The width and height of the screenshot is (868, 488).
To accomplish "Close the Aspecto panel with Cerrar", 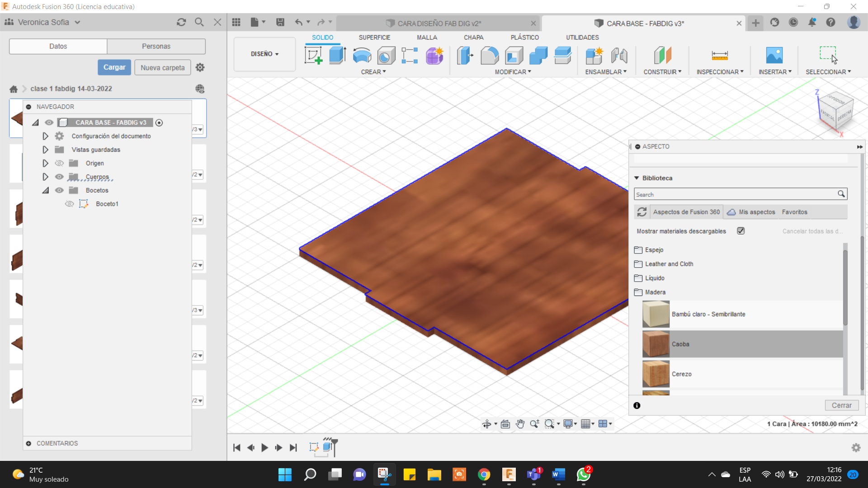I will (841, 405).
